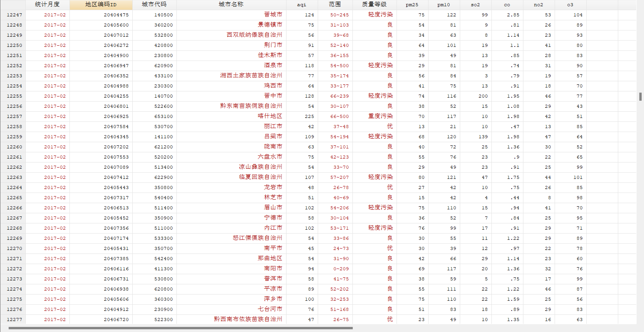Select the 眉山市 cell
The height and width of the screenshot is (332, 644).
point(231,208)
